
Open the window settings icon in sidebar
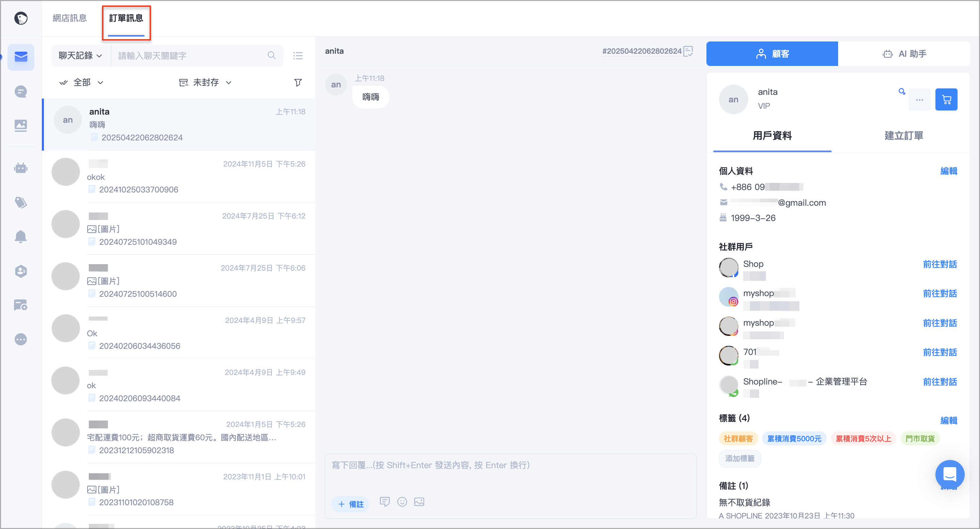click(21, 305)
